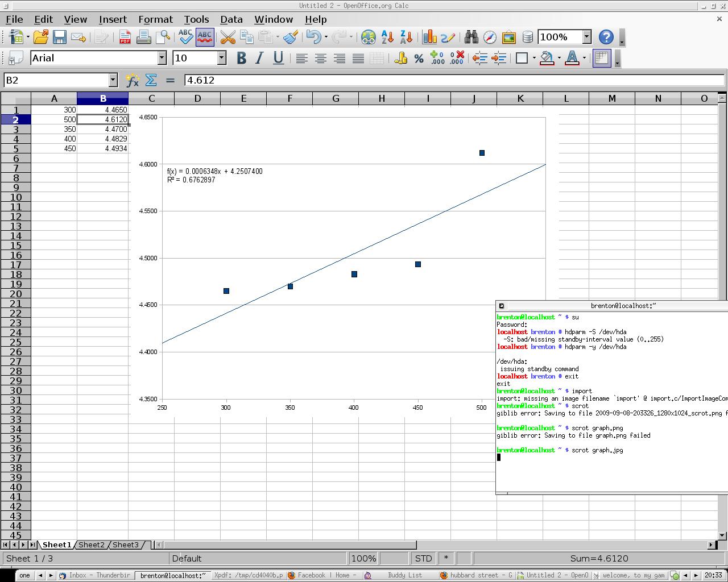Toggle Underline formatting

pos(278,58)
